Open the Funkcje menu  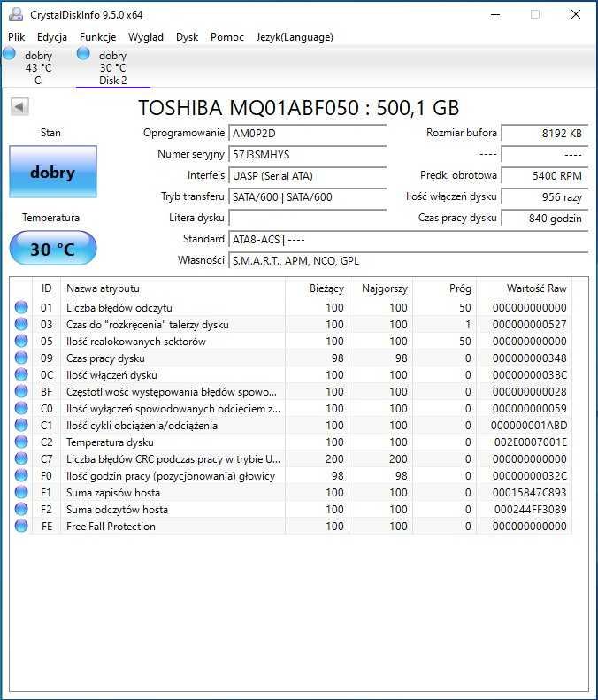(x=97, y=37)
